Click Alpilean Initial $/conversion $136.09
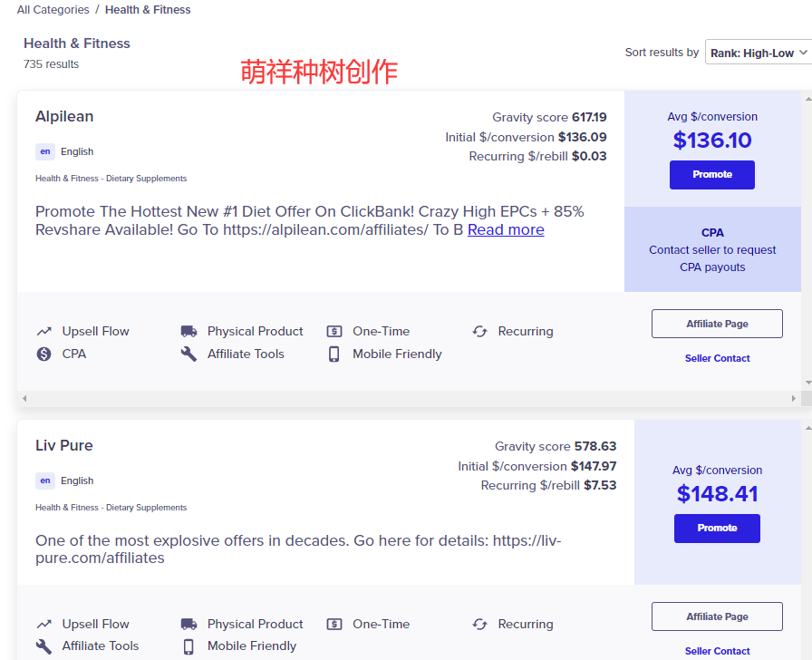 click(x=526, y=137)
